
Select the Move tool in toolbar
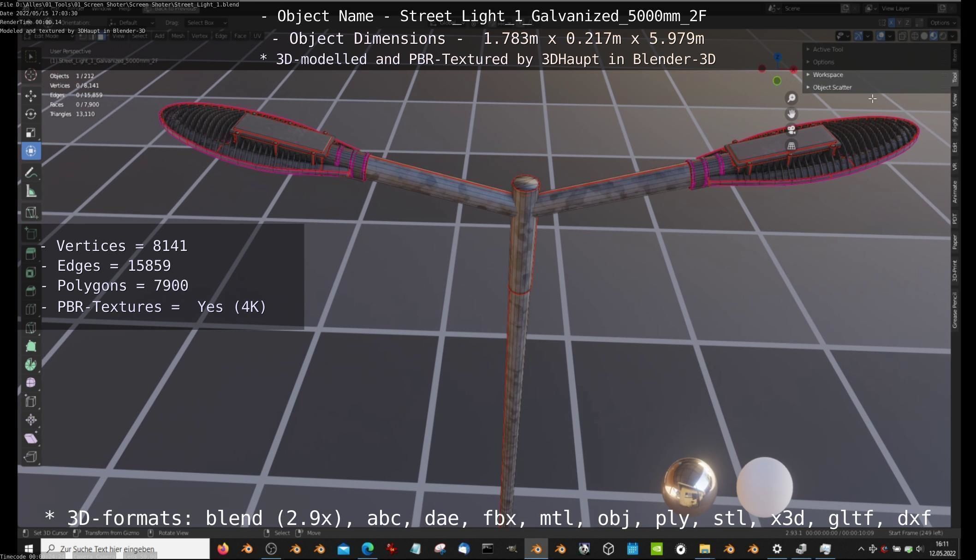tap(31, 95)
